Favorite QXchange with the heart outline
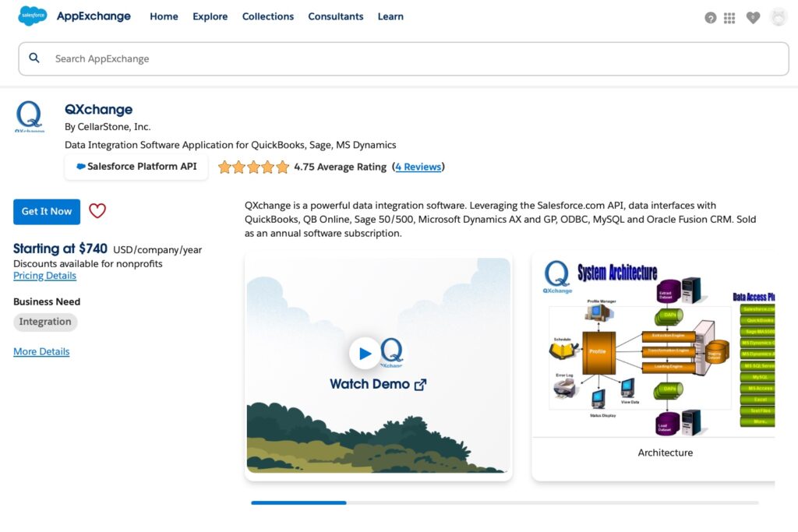Screen dimensions: 798x532 pos(97,210)
